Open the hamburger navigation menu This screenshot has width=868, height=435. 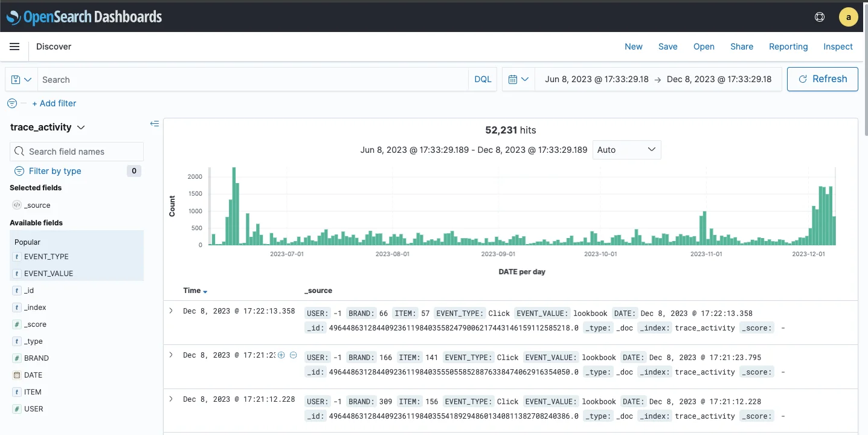(14, 47)
